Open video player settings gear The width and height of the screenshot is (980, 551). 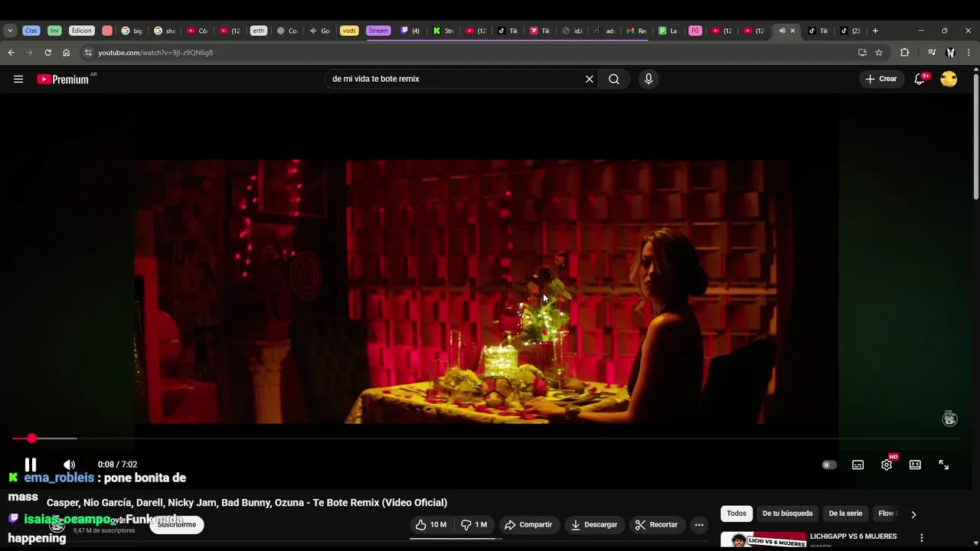(887, 465)
